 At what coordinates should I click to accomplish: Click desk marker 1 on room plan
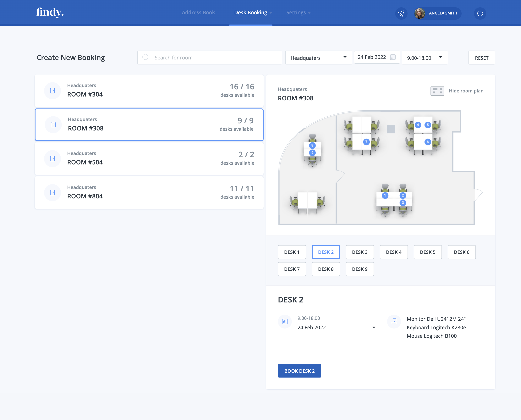(385, 196)
